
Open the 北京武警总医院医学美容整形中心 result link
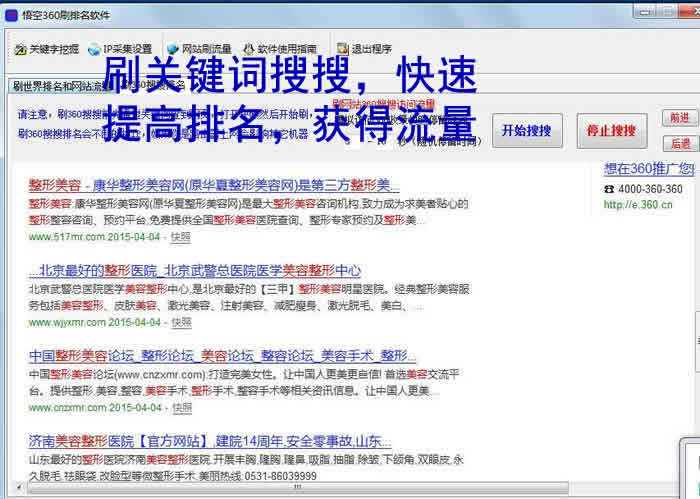[195, 271]
